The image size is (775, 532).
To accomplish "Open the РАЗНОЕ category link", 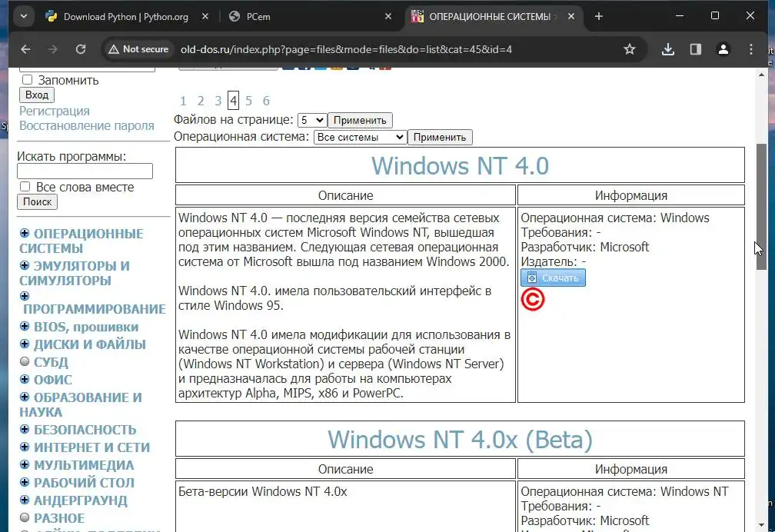I will click(x=59, y=518).
